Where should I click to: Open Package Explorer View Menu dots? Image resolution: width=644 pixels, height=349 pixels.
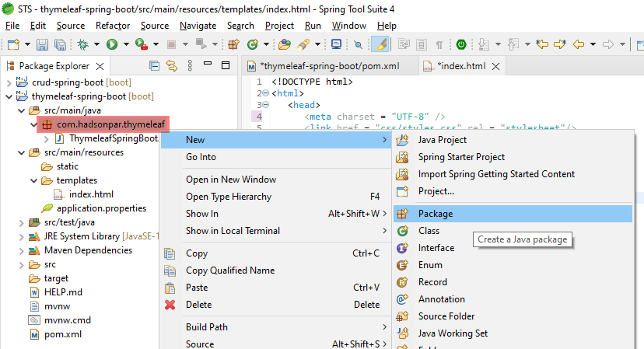190,66
